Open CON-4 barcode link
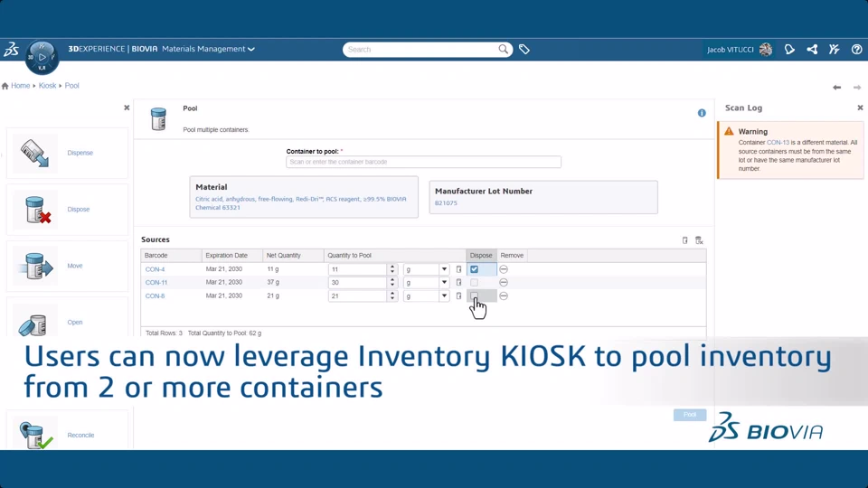 coord(155,269)
